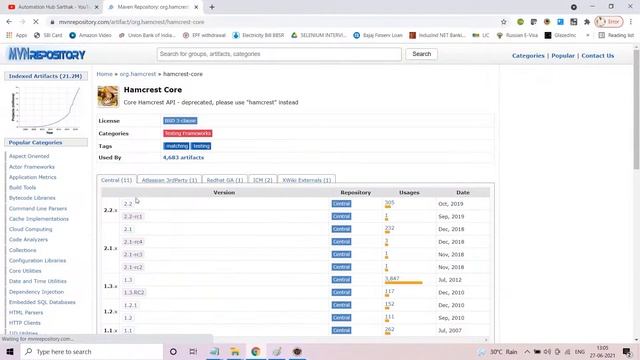640x360 pixels.
Task: Close the Maven Repository tab
Action: [196, 7]
